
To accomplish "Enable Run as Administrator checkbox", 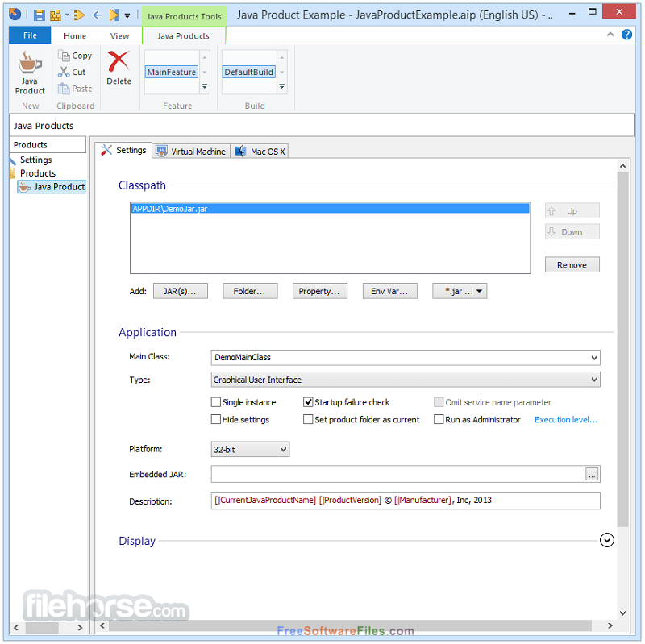I will (439, 419).
